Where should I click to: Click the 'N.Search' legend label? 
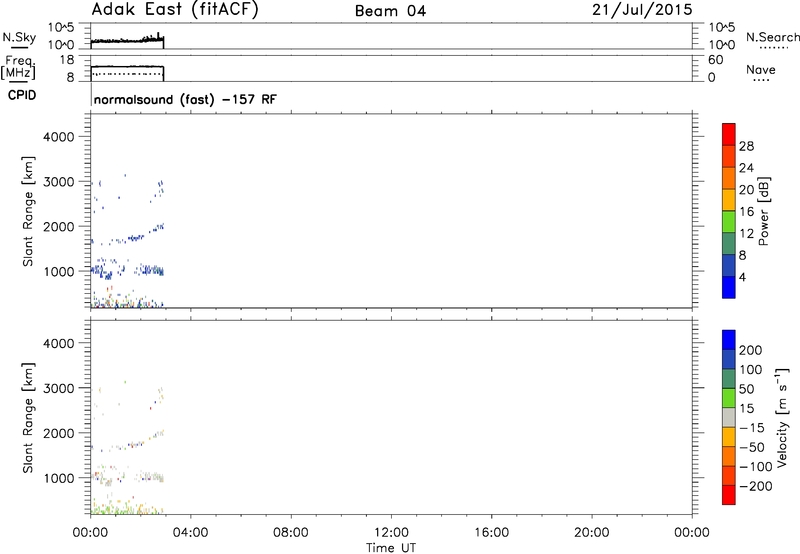pos(772,37)
